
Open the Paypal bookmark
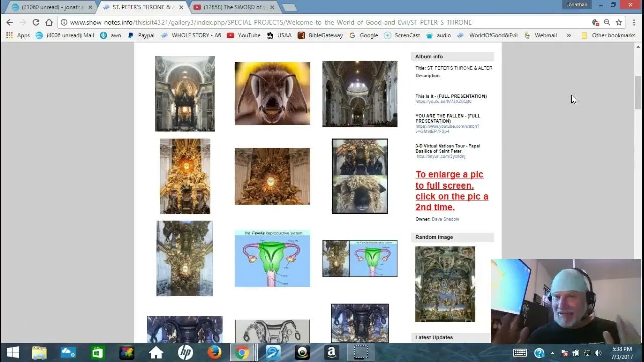click(x=141, y=35)
